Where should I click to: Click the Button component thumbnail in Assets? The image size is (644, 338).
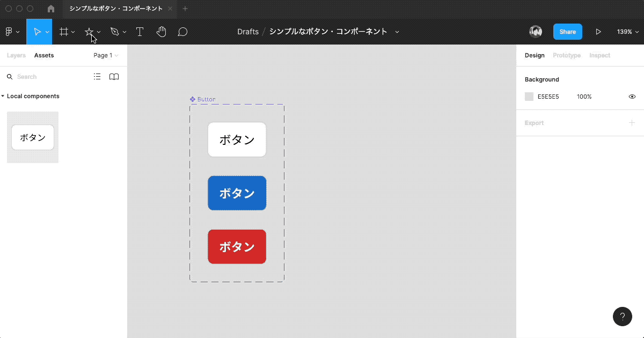[x=32, y=137]
